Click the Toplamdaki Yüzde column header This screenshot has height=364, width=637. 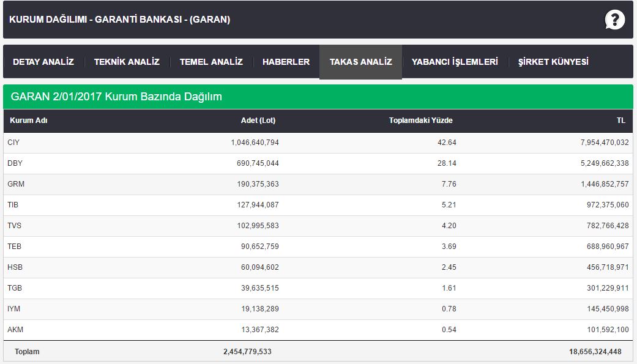[420, 121]
